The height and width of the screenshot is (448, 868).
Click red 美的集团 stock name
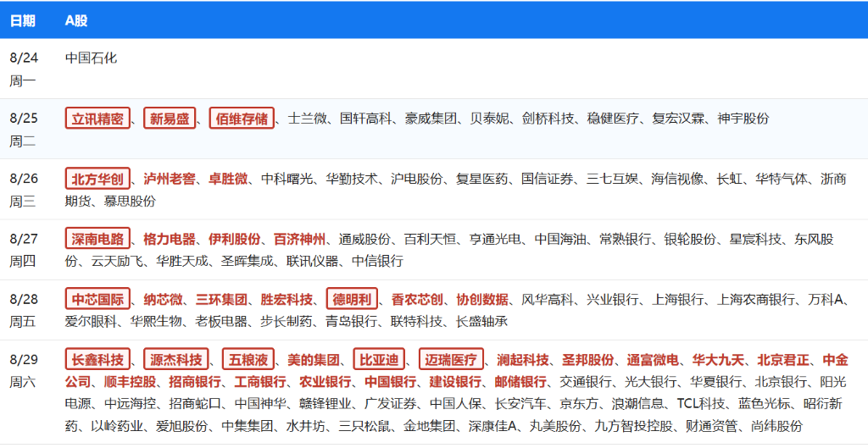click(x=314, y=360)
